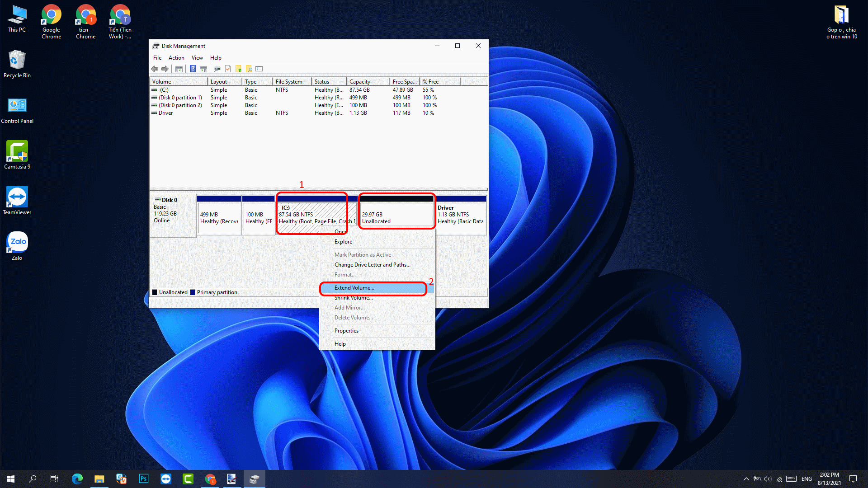Click the folder with magnifier toolbar icon
Screen dimensions: 868x488
(x=249, y=69)
